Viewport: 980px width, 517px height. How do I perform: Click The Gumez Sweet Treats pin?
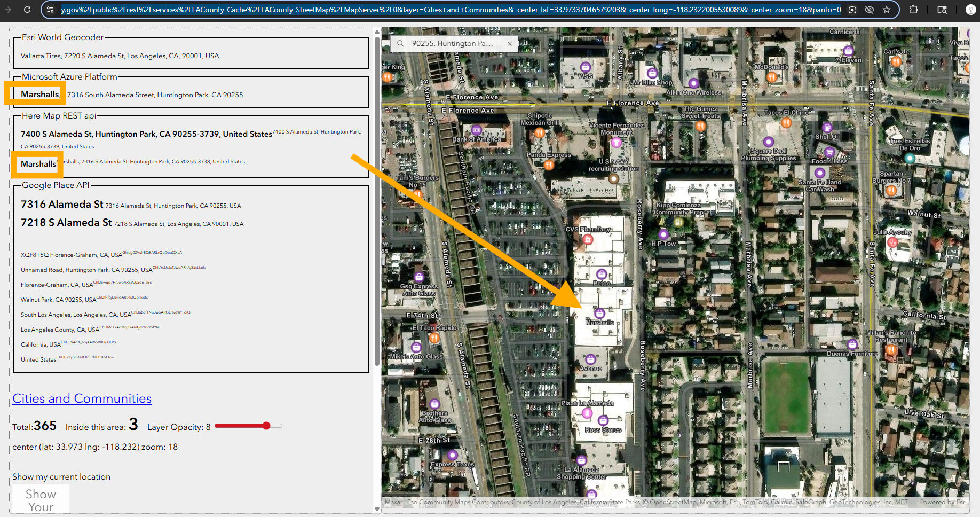coord(701,126)
